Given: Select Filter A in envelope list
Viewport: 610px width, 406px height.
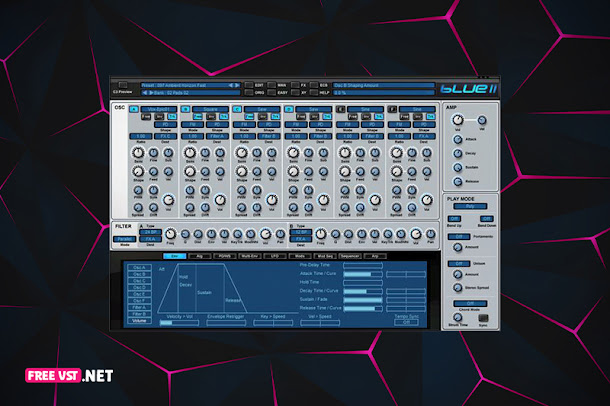Looking at the screenshot, I should click(x=139, y=307).
